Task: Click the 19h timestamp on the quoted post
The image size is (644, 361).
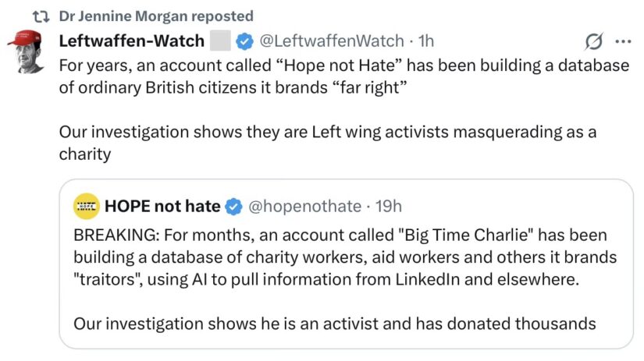Action: 389,206
